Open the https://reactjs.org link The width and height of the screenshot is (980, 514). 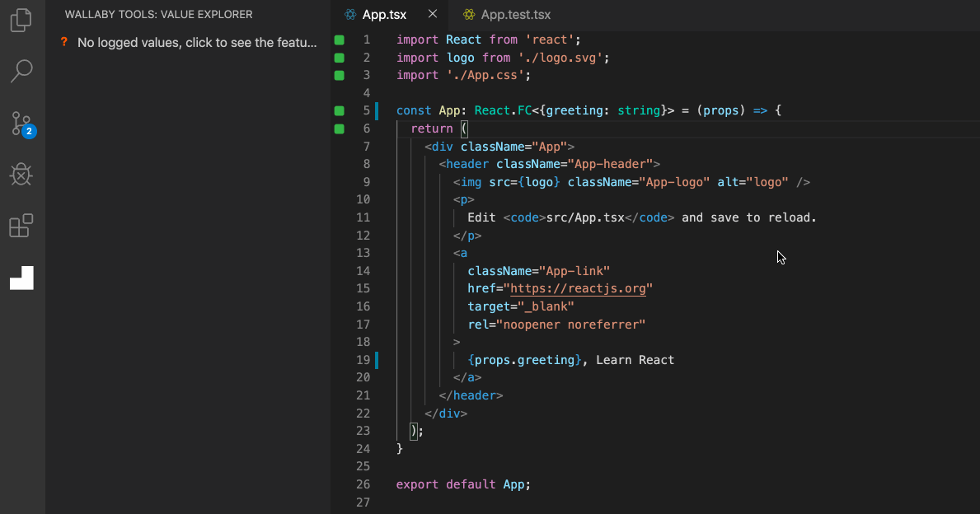(578, 288)
